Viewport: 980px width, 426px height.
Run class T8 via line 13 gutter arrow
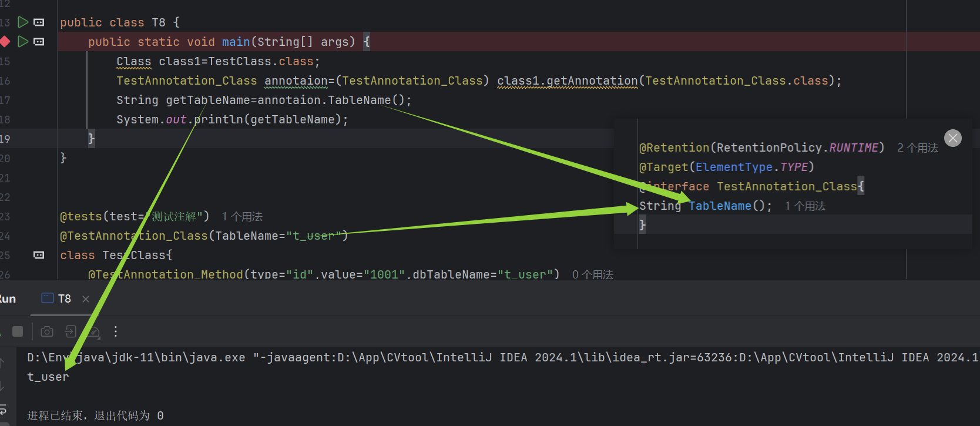coord(23,22)
